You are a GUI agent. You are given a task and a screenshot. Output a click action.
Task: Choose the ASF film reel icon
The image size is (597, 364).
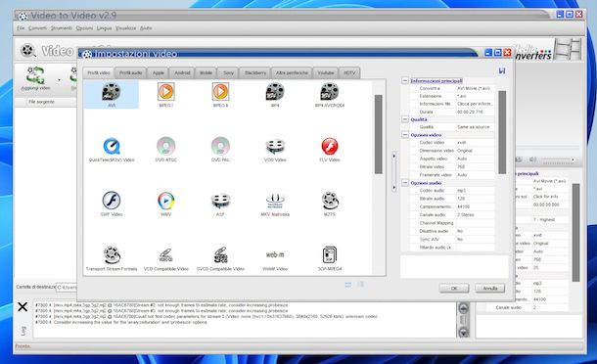[x=220, y=201]
